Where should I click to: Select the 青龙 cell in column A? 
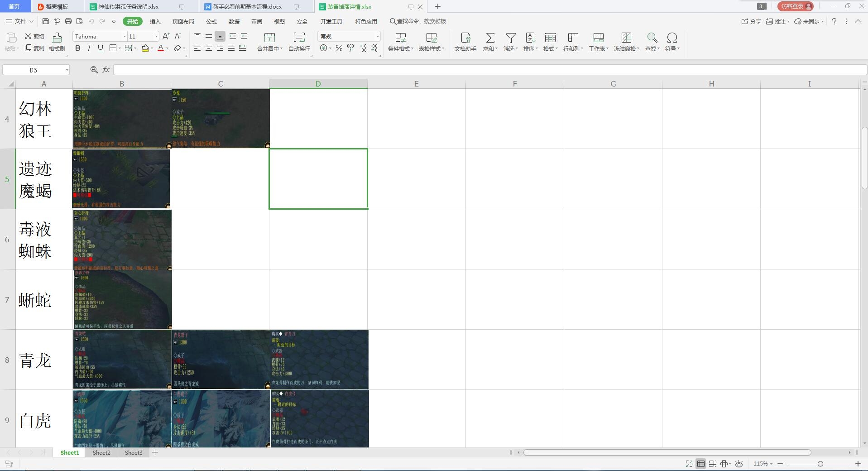pos(44,360)
